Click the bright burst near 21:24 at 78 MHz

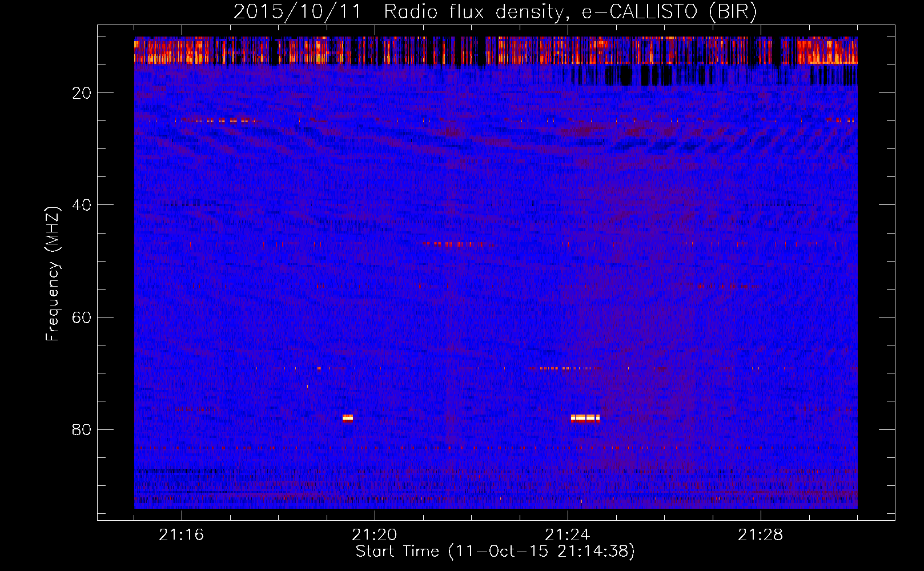(x=585, y=418)
